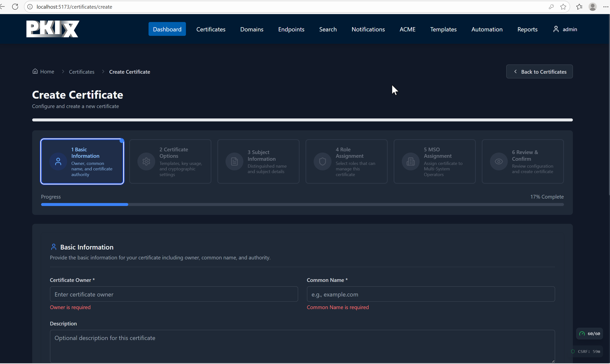The width and height of the screenshot is (610, 364).
Task: Follow the Certificates breadcrumb link
Action: (x=81, y=72)
